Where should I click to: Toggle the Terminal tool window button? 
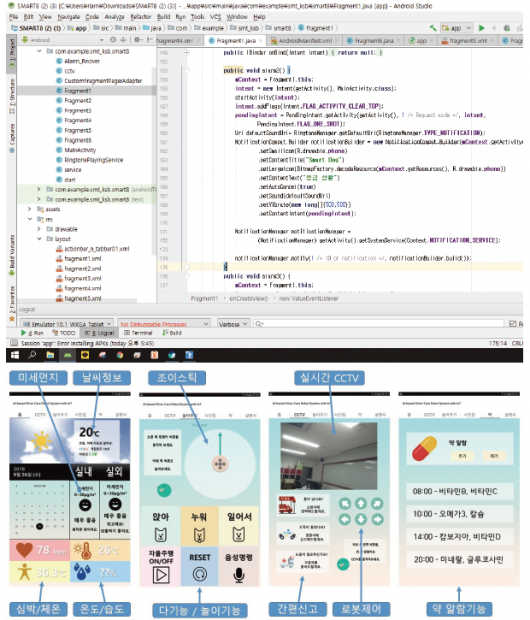[x=138, y=333]
